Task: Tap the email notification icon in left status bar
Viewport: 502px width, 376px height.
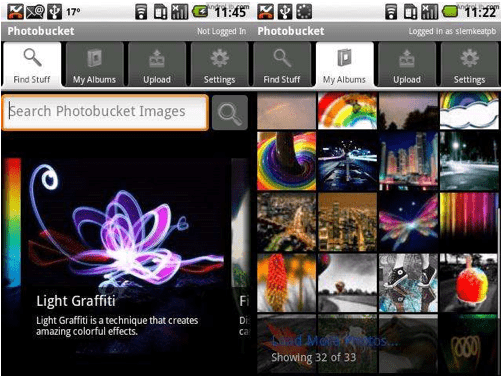Action: 35,11
